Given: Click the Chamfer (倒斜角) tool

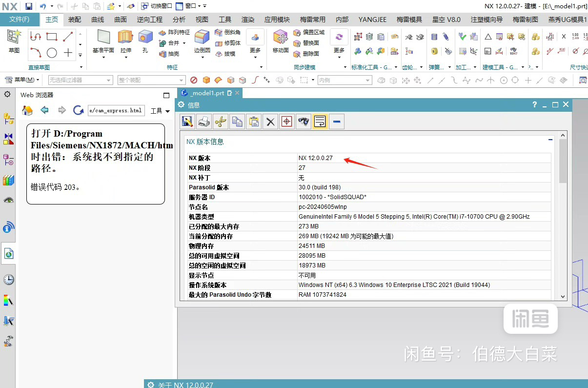Looking at the screenshot, I should click(x=227, y=32).
